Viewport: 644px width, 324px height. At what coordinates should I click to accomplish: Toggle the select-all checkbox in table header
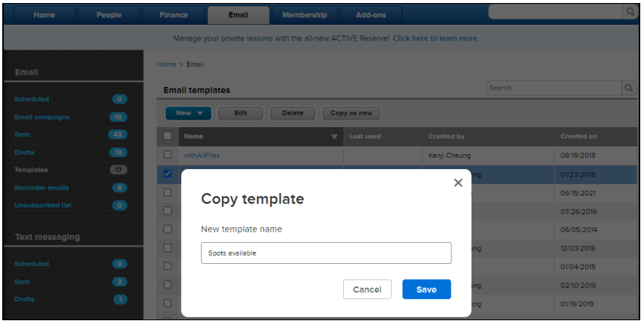168,136
